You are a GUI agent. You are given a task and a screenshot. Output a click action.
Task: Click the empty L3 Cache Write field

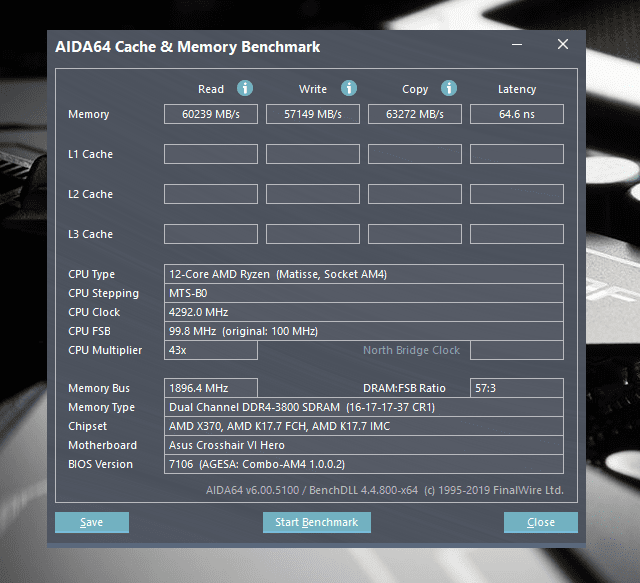(313, 234)
